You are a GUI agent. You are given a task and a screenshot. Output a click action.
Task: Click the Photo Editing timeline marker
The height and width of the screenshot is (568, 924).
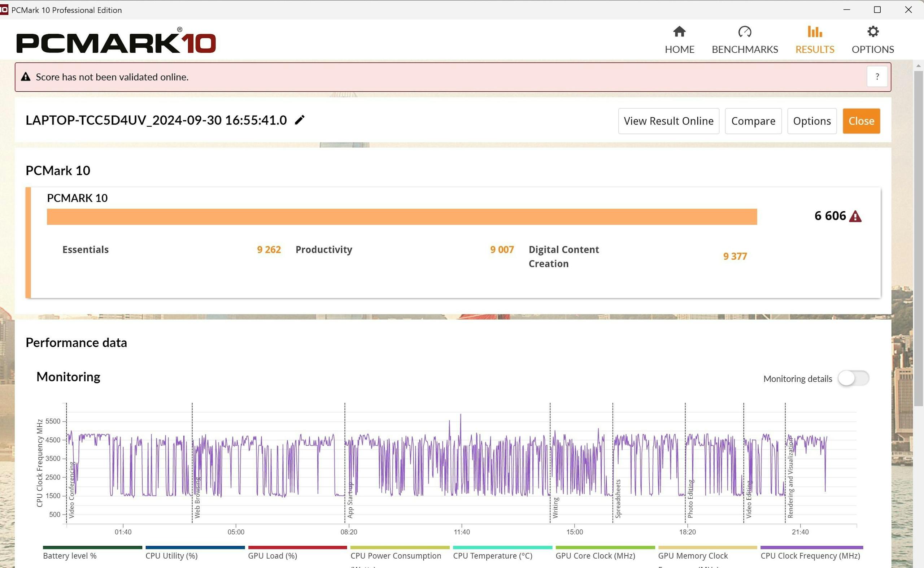point(690,499)
